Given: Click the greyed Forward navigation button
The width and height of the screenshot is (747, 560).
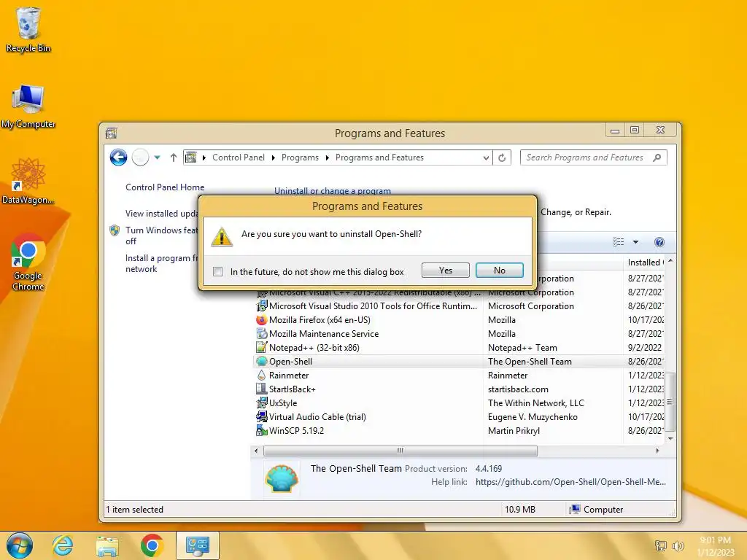Looking at the screenshot, I should [x=140, y=157].
